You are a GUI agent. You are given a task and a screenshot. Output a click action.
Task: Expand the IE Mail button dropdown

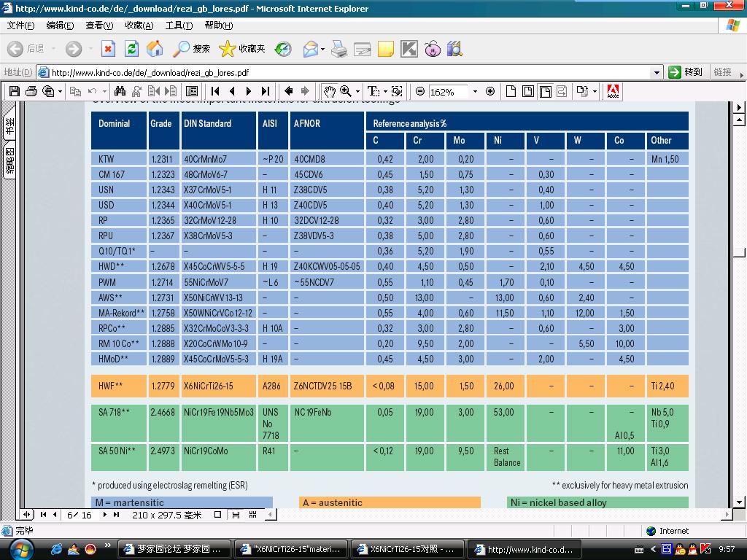click(323, 49)
